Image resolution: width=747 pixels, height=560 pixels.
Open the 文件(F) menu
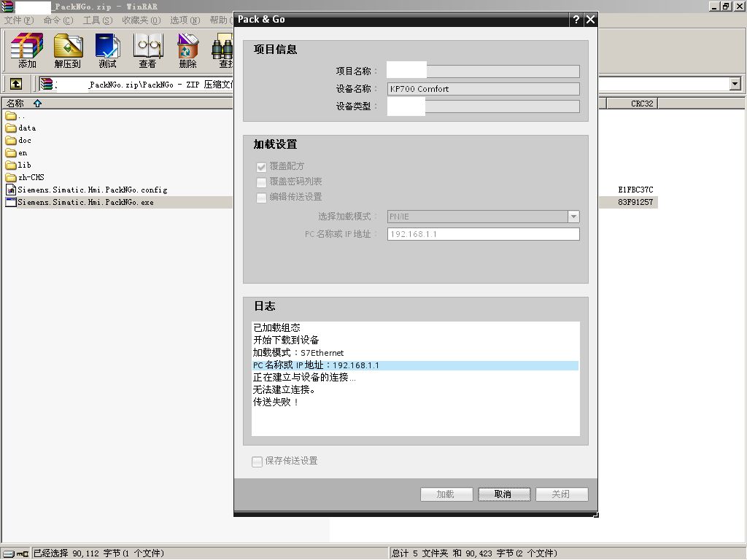19,20
